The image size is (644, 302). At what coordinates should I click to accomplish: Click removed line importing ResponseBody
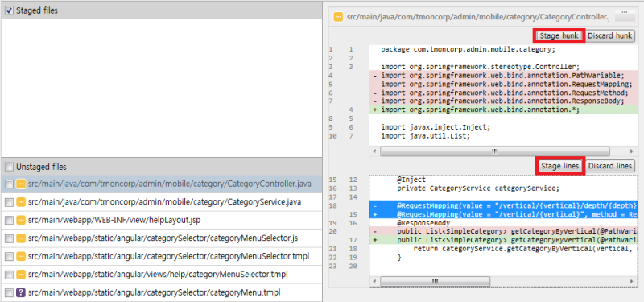(503, 101)
